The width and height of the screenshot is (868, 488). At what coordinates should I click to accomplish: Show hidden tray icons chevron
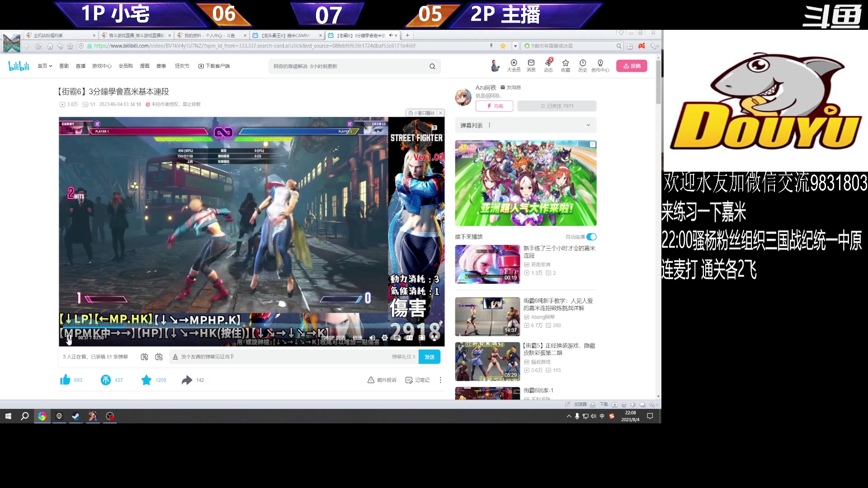569,416
